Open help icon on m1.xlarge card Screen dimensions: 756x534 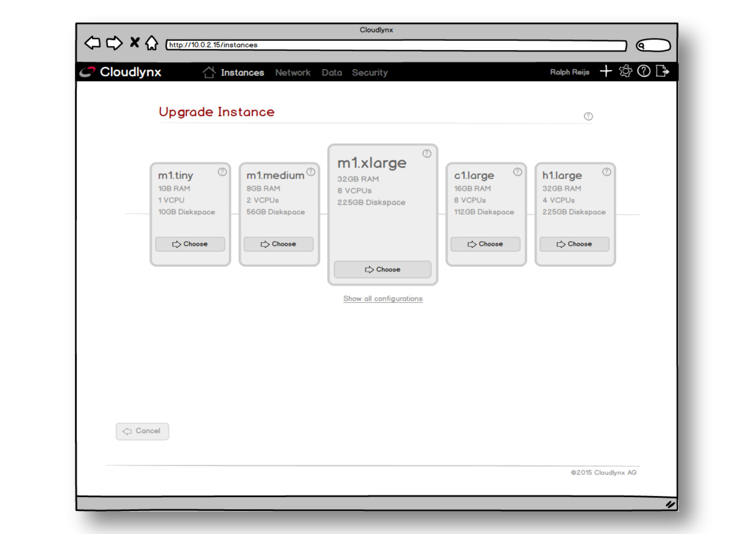pyautogui.click(x=427, y=153)
